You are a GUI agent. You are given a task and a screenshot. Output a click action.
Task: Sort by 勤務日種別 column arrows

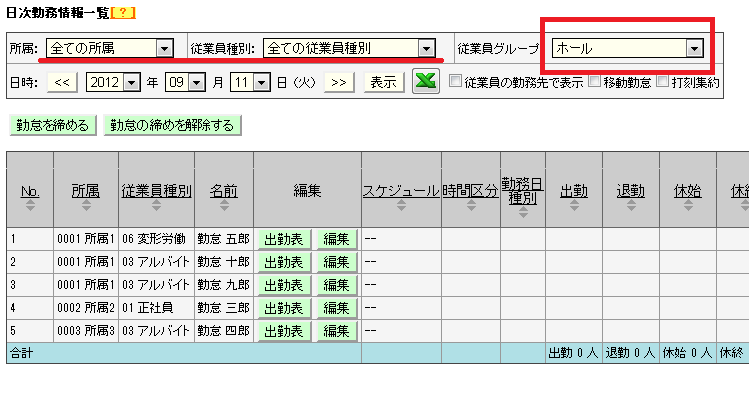523,212
